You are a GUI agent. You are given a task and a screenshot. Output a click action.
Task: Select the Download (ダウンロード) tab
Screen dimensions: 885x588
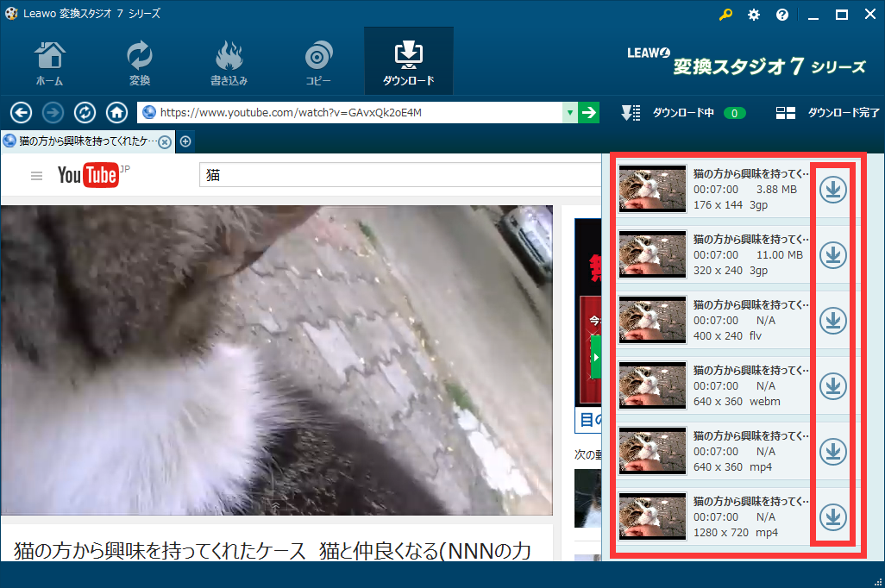pos(408,63)
